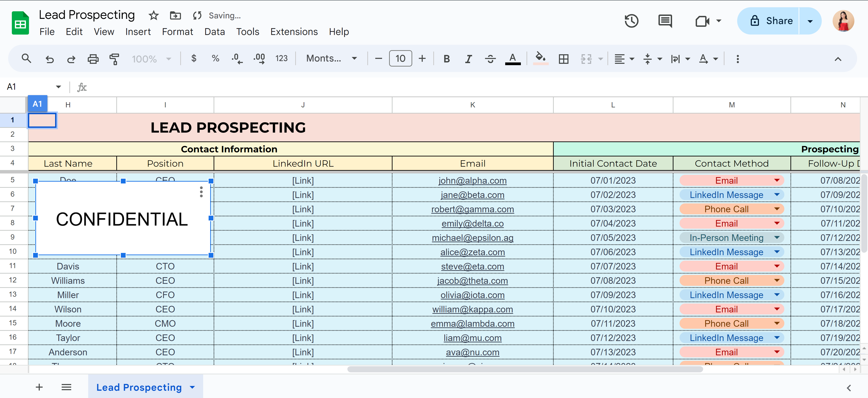
Task: Open the drawing's three-dot options menu
Action: coord(201,192)
